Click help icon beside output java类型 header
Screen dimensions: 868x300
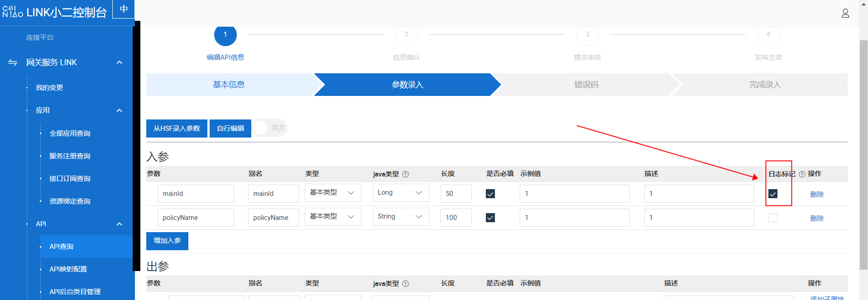(406, 284)
